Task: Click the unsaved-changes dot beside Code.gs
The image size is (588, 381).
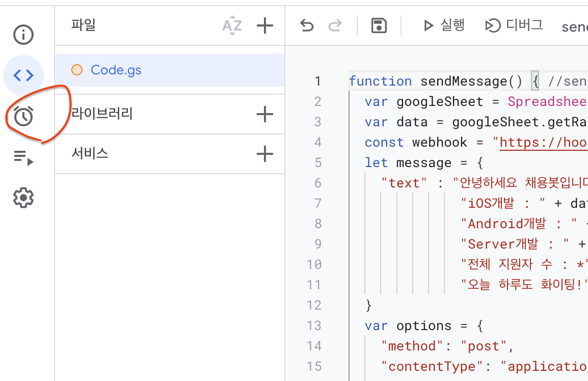Action: click(x=77, y=70)
